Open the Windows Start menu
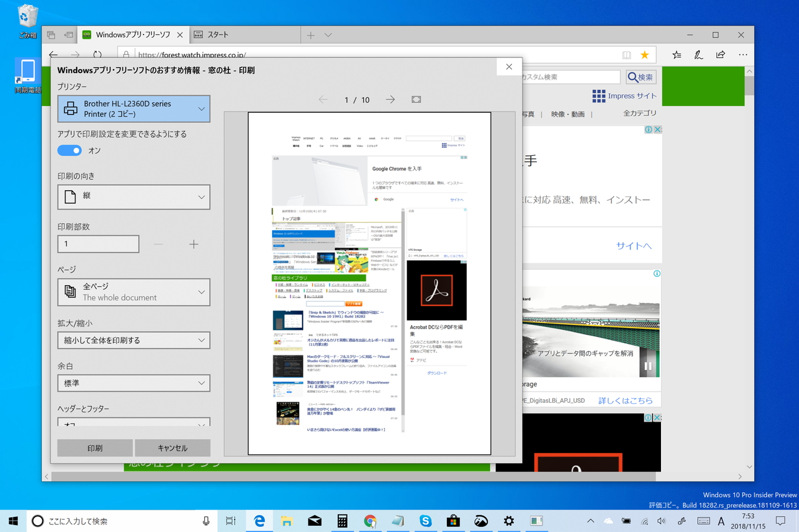799x532 pixels. [13, 521]
